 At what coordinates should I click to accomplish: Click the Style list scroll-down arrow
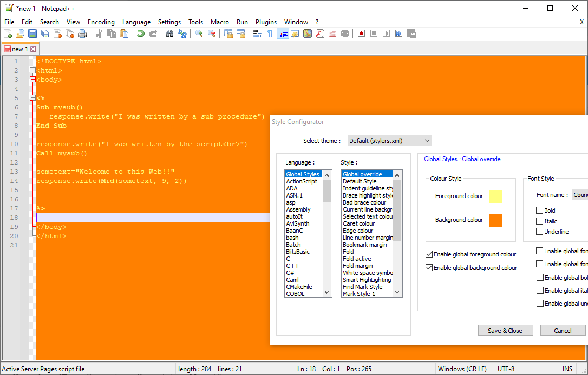click(x=397, y=293)
